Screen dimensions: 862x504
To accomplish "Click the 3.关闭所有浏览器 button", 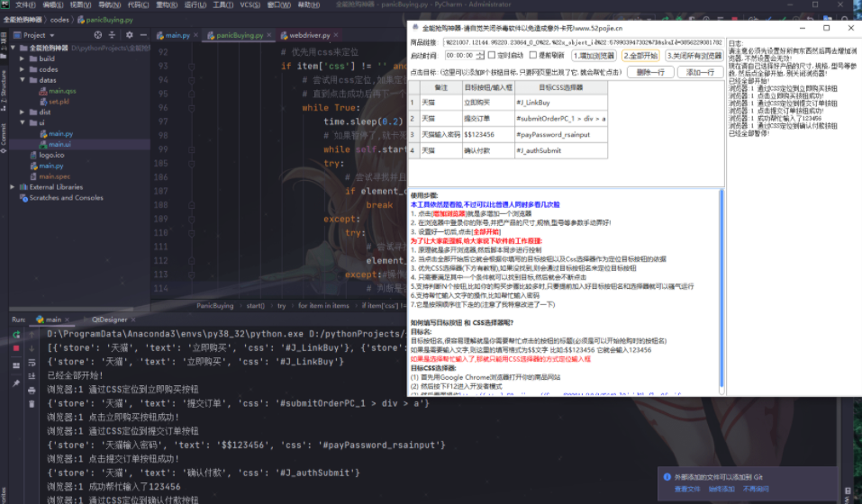I will coord(694,56).
